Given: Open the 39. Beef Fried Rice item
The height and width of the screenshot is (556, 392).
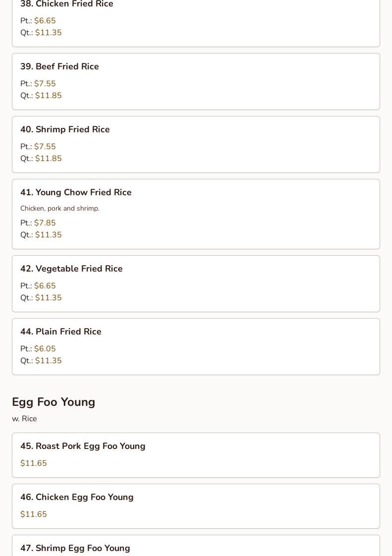Looking at the screenshot, I should point(59,67).
